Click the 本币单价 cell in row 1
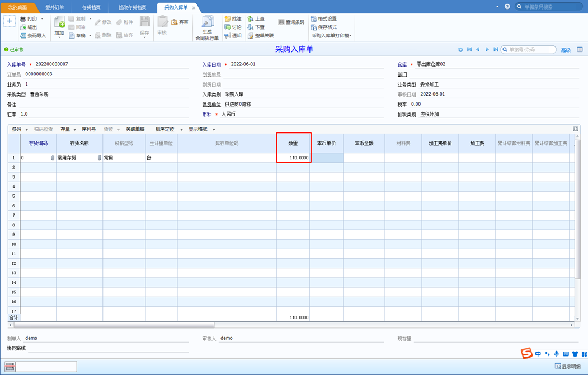588x375 pixels. point(326,158)
